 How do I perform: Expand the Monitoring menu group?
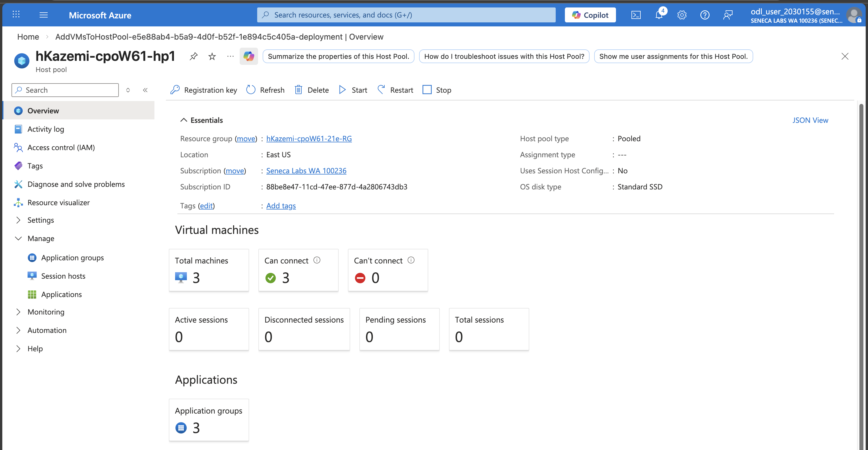[x=18, y=312]
